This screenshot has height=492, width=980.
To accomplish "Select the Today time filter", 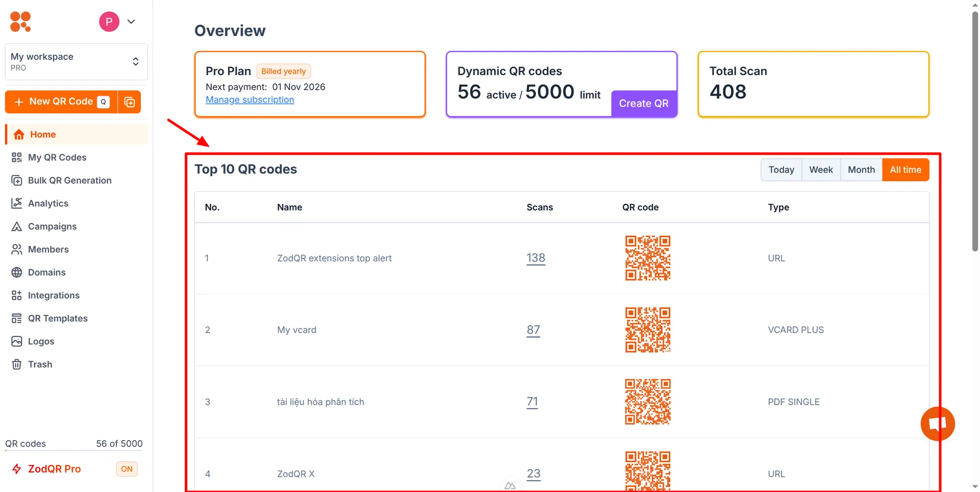I will (x=781, y=170).
